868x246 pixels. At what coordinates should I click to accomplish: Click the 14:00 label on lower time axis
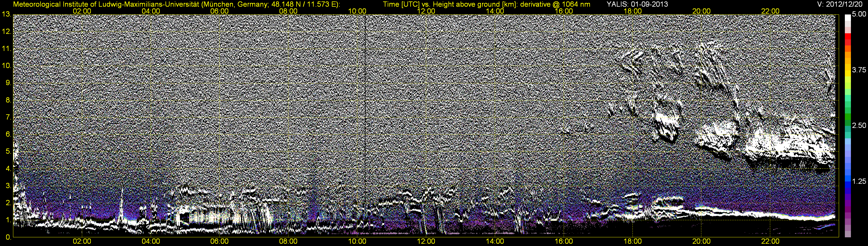495,242
